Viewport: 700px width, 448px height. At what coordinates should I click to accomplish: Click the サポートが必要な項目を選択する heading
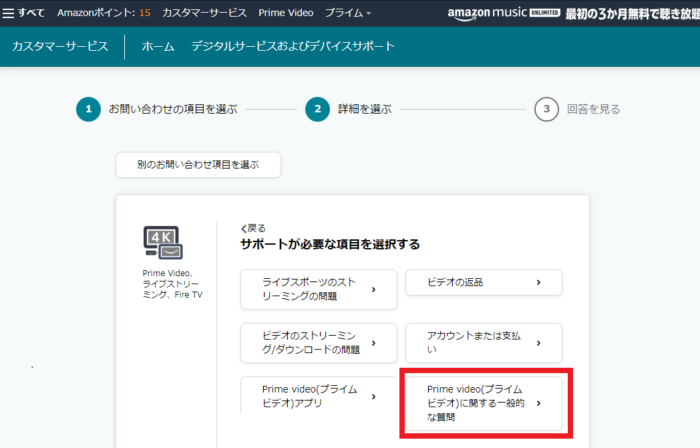330,245
